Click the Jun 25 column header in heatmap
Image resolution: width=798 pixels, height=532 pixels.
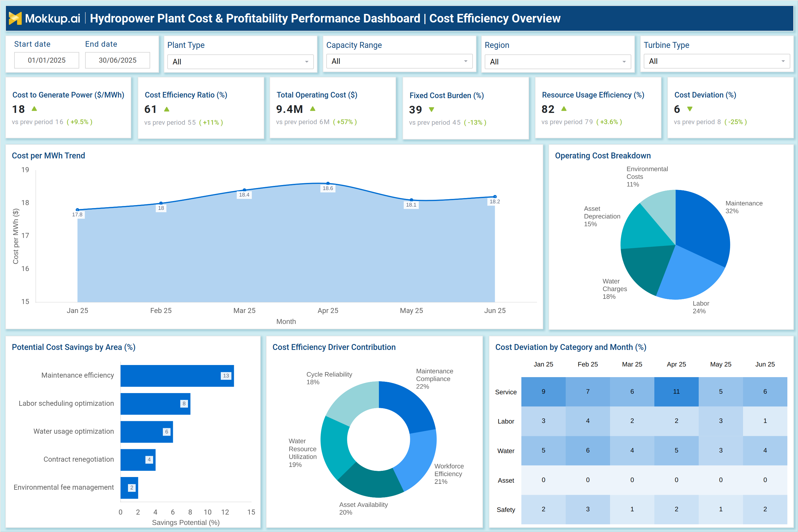(765, 364)
